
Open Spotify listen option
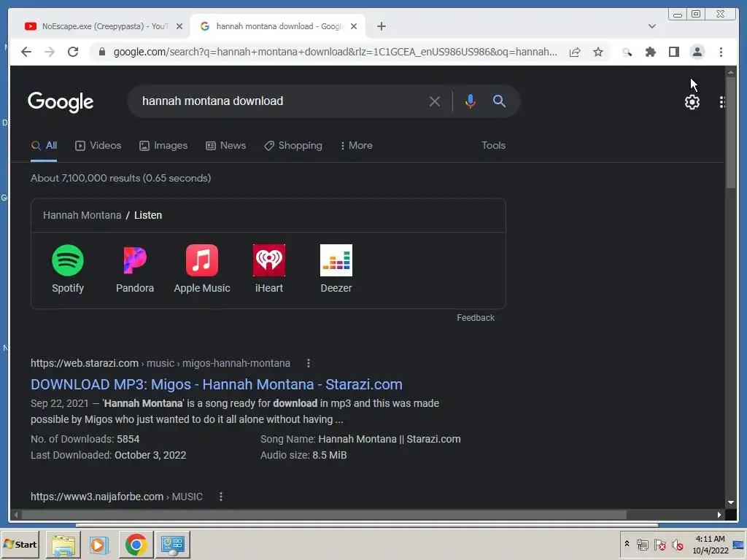68,269
